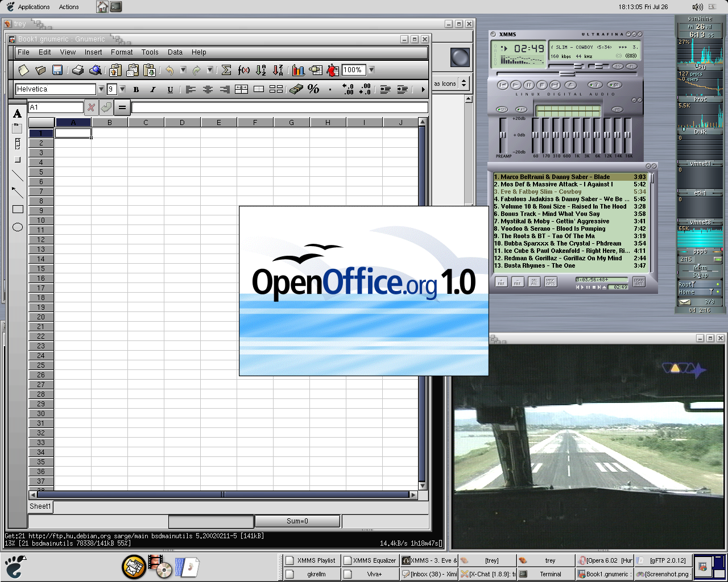Image resolution: width=728 pixels, height=582 pixels.
Task: Open Print Preview in Gnumeric toolbar
Action: click(x=95, y=70)
